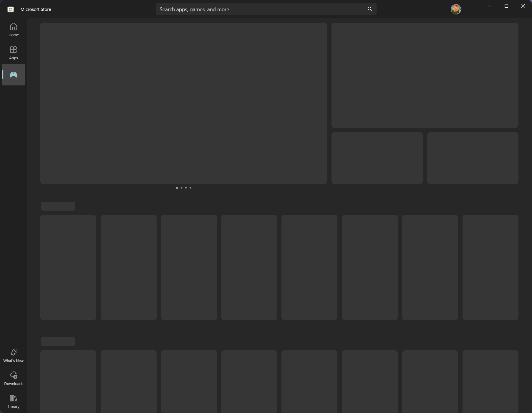Open the small tile at bottom-right of featured area
The height and width of the screenshot is (413, 532).
point(473,158)
